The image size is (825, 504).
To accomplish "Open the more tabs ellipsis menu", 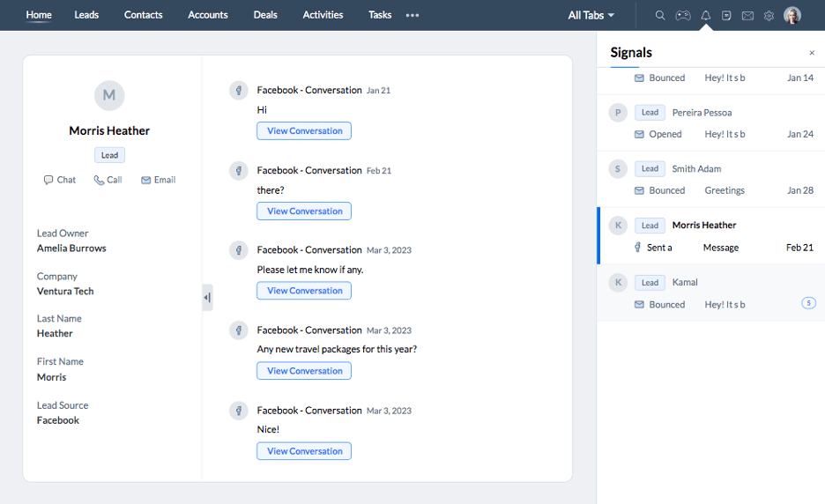I will [x=412, y=15].
